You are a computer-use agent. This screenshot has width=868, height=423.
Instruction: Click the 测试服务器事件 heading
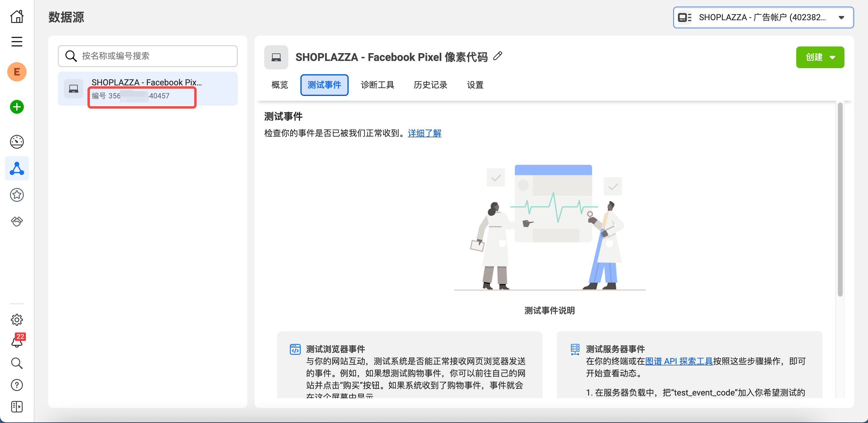615,349
